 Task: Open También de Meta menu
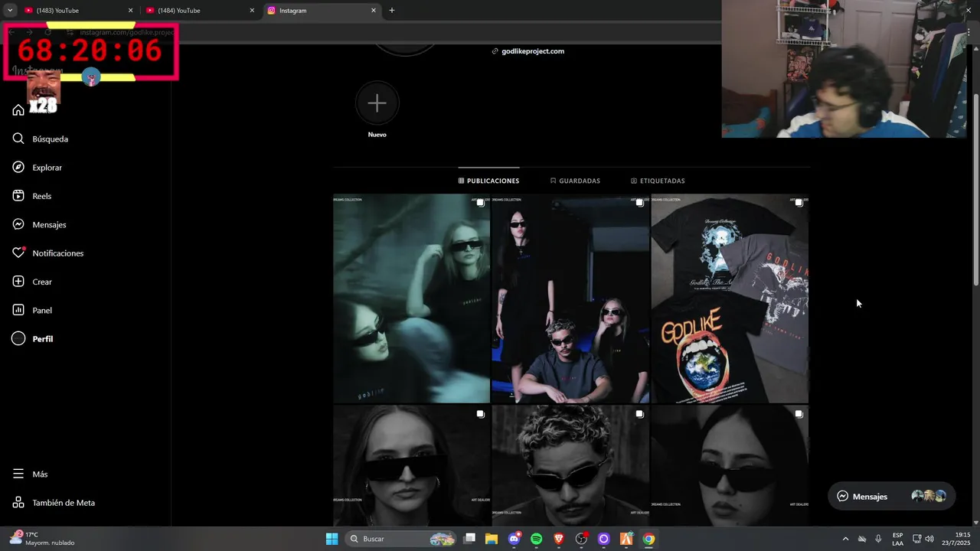coord(54,503)
